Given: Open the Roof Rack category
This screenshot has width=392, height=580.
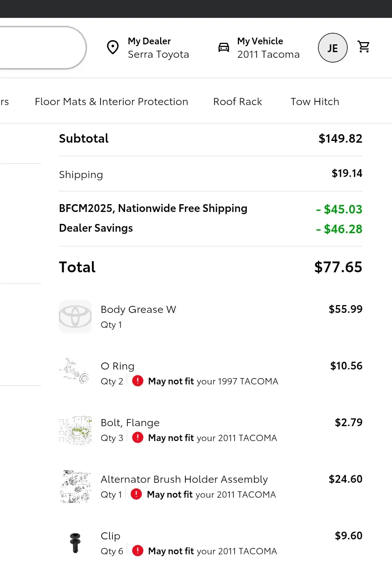Looking at the screenshot, I should click(238, 102).
